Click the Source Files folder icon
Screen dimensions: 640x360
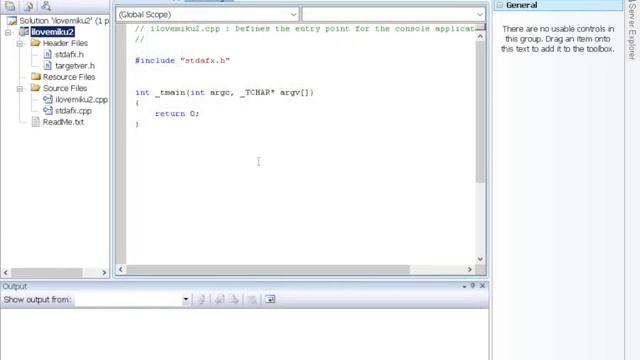[x=36, y=88]
